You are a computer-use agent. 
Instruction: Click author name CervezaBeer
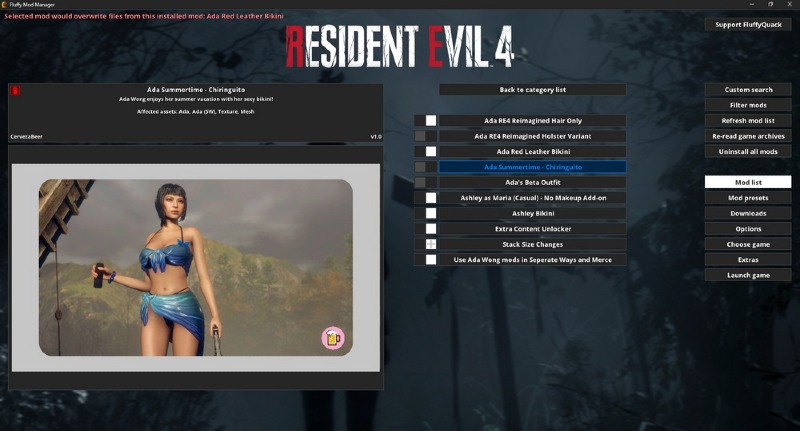(27, 137)
